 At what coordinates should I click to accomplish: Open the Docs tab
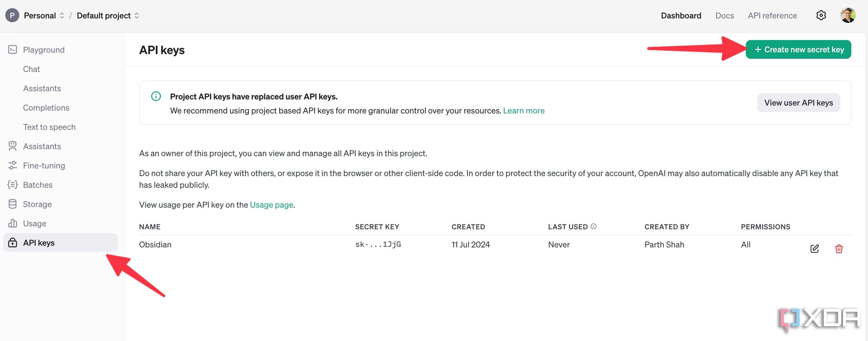(x=725, y=15)
